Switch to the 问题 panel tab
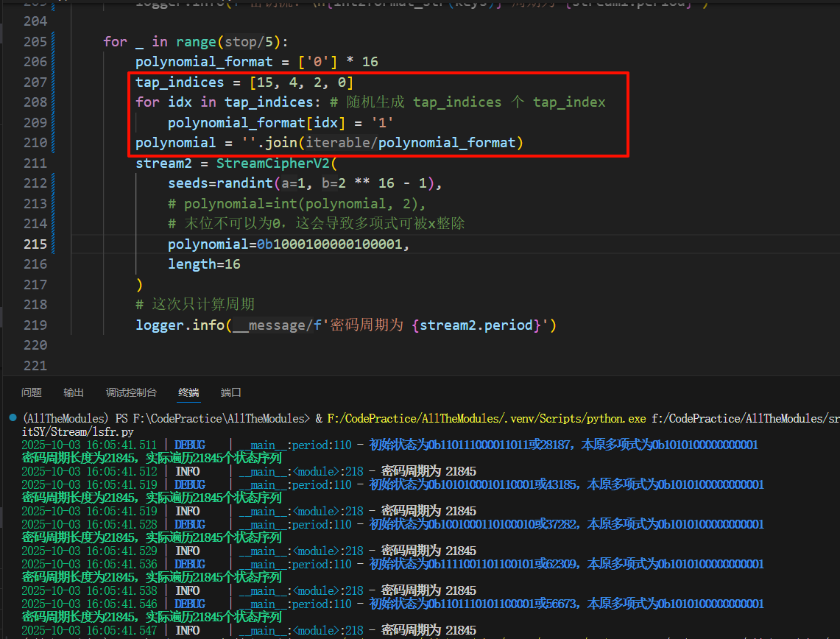Viewport: 840px width, 639px height. point(32,392)
